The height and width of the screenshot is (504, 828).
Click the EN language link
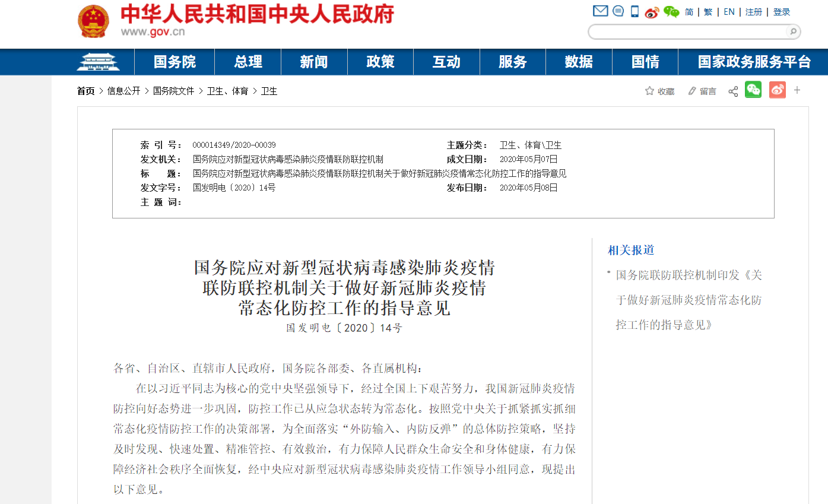[728, 11]
